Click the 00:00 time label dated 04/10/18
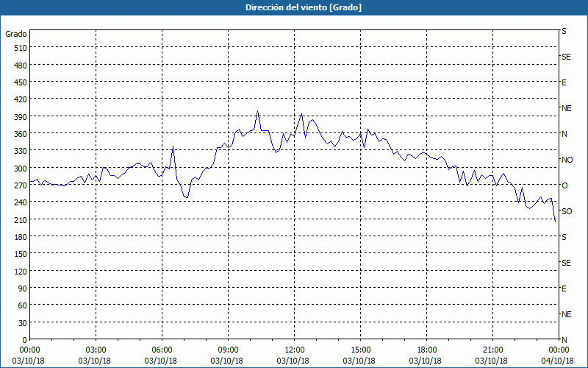This screenshot has height=368, width=588. [x=559, y=350]
